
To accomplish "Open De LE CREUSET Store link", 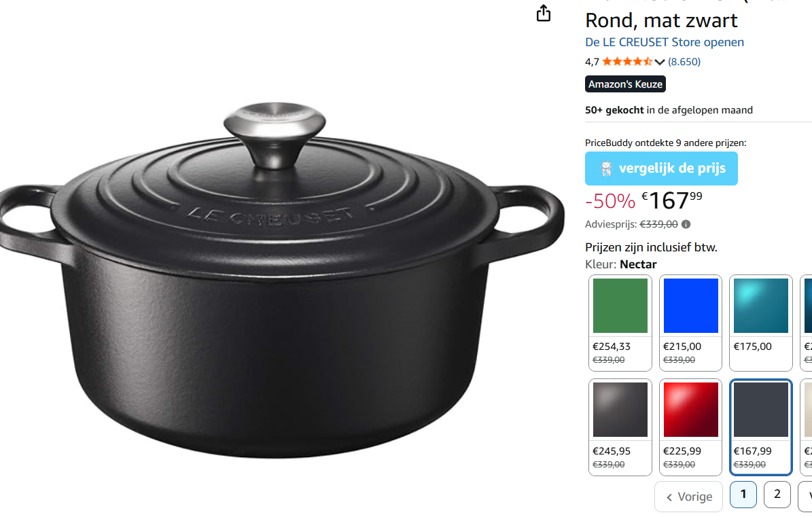I will point(665,42).
